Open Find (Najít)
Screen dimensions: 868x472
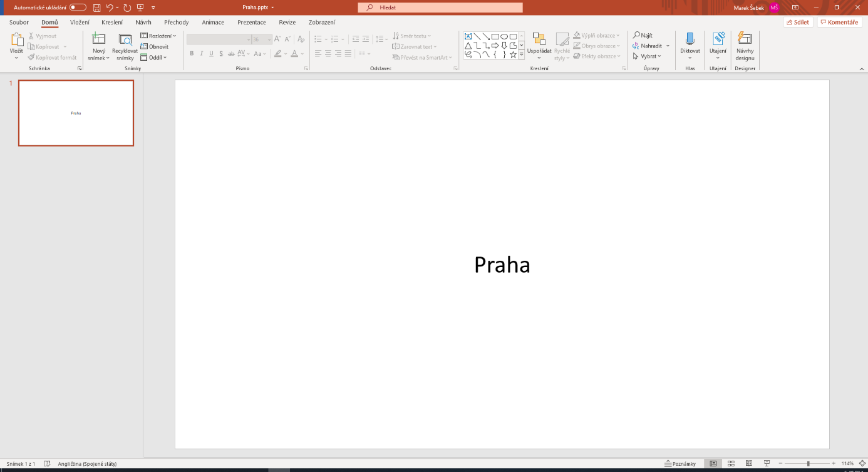tap(645, 35)
